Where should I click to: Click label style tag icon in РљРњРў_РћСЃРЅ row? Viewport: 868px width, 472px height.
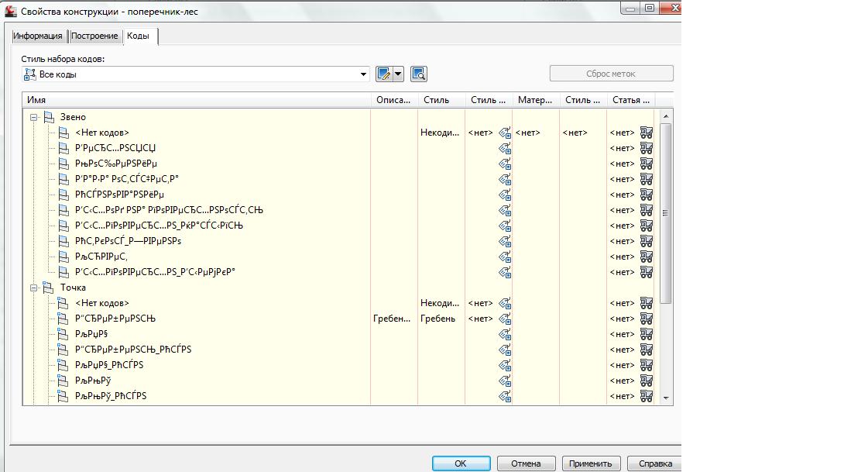click(504, 397)
